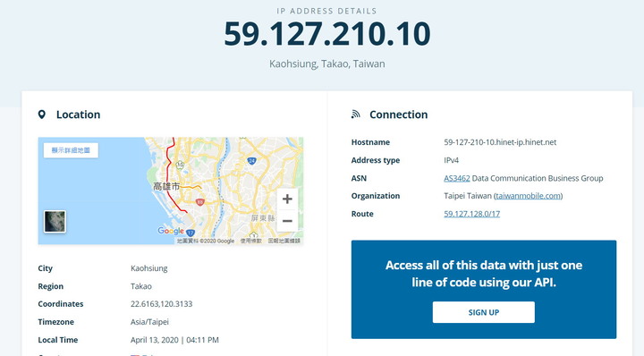Click the signal icon beside Connection
This screenshot has width=644, height=356.
click(x=356, y=114)
